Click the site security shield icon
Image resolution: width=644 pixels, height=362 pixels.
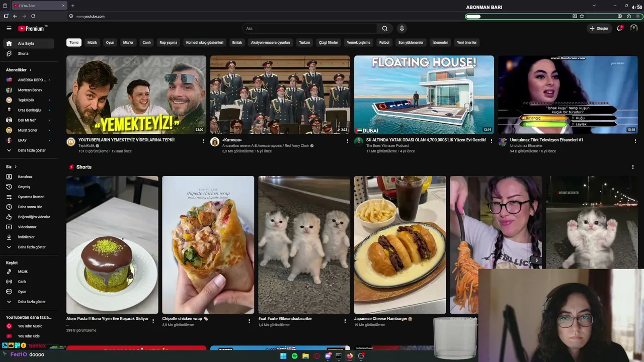coord(71,16)
